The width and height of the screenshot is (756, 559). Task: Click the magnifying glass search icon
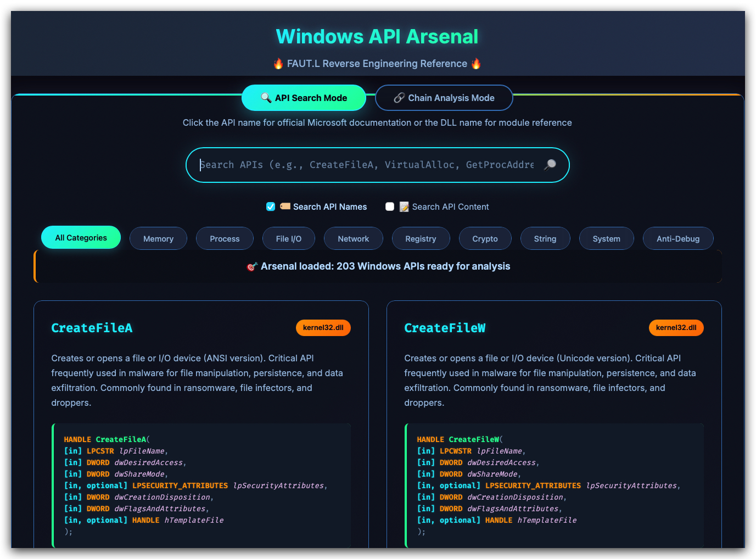[550, 165]
